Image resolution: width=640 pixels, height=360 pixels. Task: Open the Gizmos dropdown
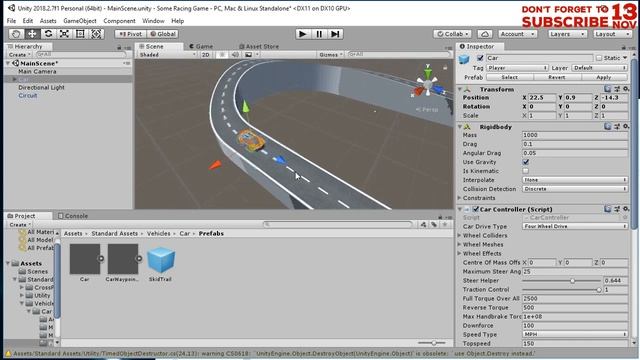[331, 54]
